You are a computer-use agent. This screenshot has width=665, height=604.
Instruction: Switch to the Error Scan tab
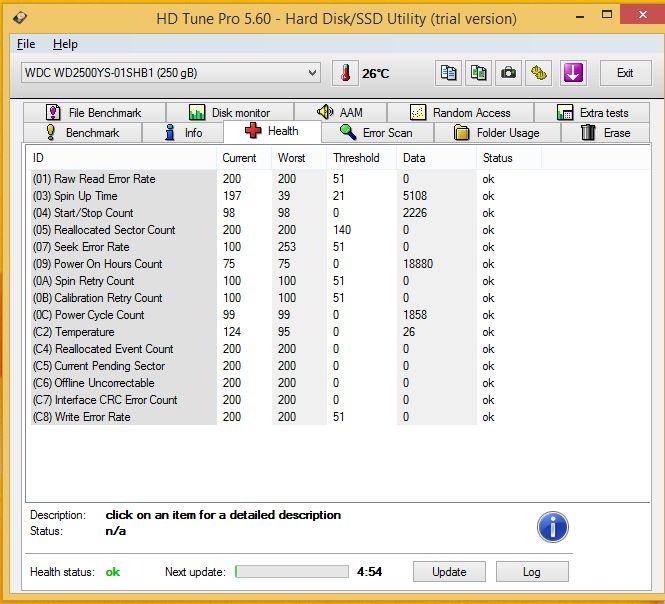(377, 133)
